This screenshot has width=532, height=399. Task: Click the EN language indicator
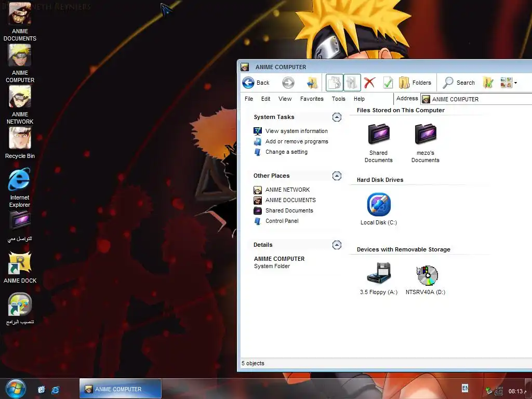(x=465, y=388)
